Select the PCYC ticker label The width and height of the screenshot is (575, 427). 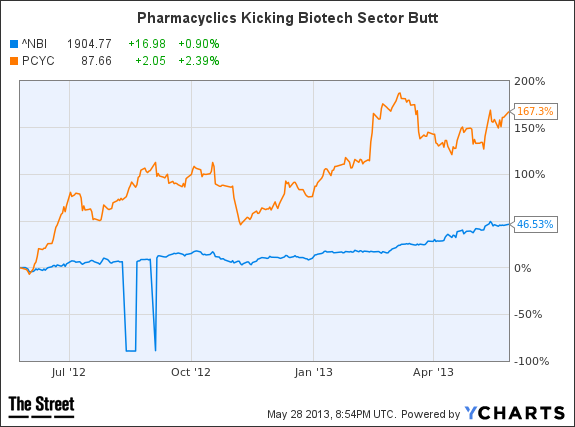point(38,61)
